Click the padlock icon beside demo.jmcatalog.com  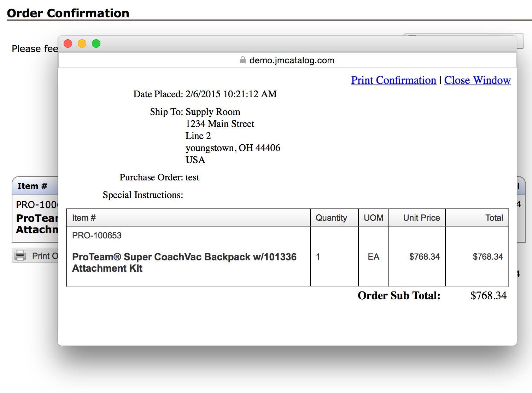tap(243, 60)
